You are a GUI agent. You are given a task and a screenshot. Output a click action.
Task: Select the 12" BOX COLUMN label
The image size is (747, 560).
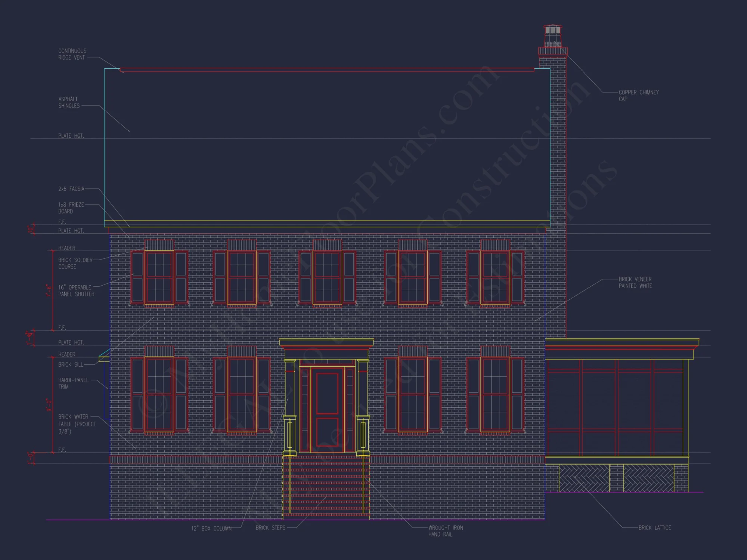[x=211, y=528]
